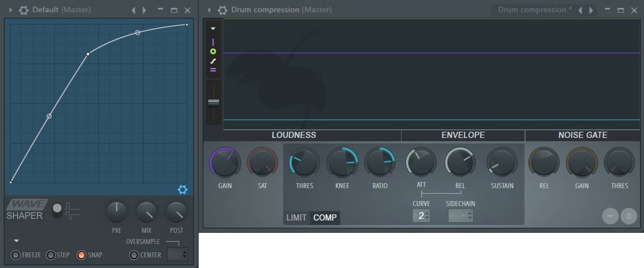Click the Wave Shaper logo
This screenshot has width=644, height=268.
[x=27, y=209]
